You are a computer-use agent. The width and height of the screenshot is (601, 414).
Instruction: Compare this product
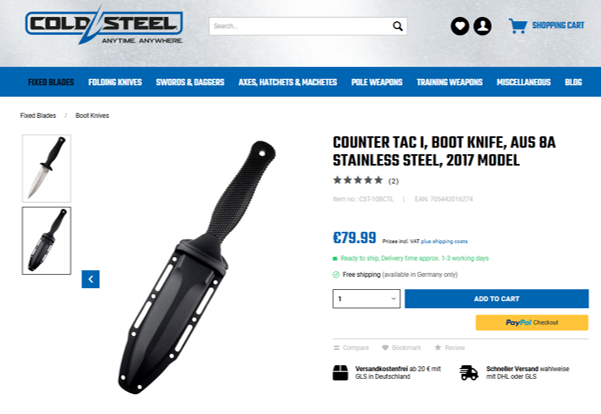click(351, 348)
